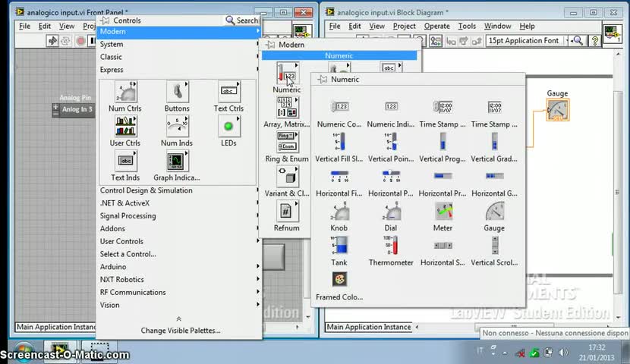
Task: Click the Search button in Controls palette
Action: pos(242,20)
